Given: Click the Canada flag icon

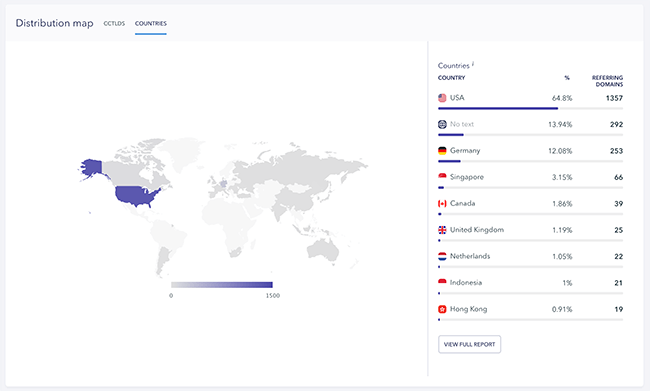Looking at the screenshot, I should pos(442,204).
